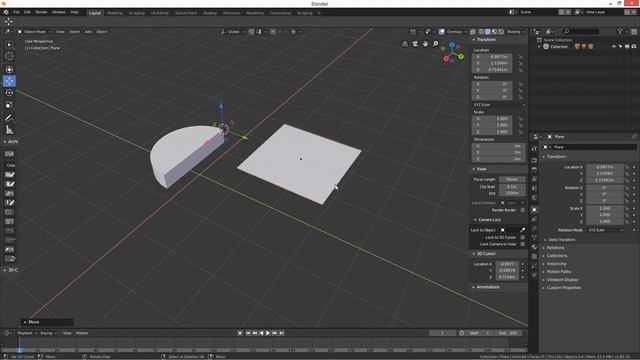Image resolution: width=640 pixels, height=360 pixels.
Task: Toggle the Overlays display button
Action: (442, 31)
